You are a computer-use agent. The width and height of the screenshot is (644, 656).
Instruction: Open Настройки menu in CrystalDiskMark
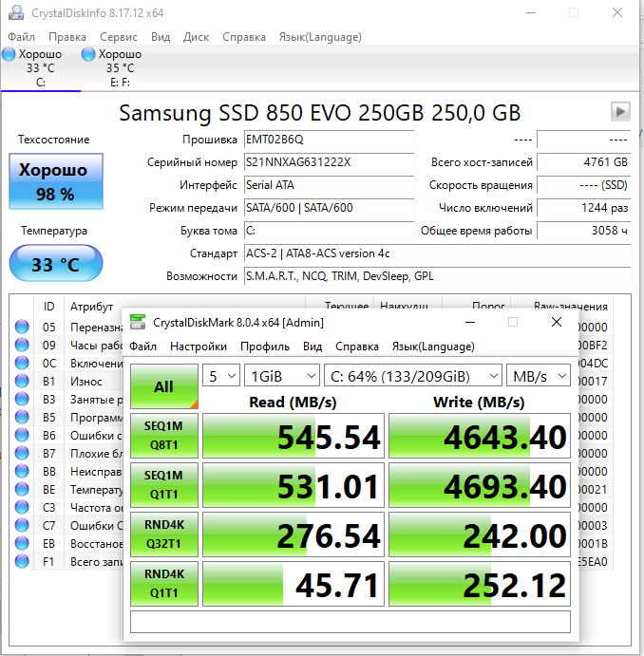click(199, 347)
